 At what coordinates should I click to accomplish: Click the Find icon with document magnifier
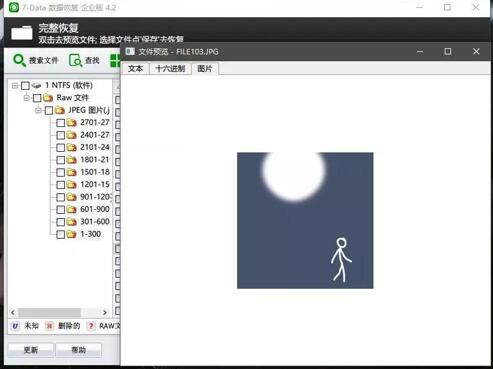click(x=75, y=60)
